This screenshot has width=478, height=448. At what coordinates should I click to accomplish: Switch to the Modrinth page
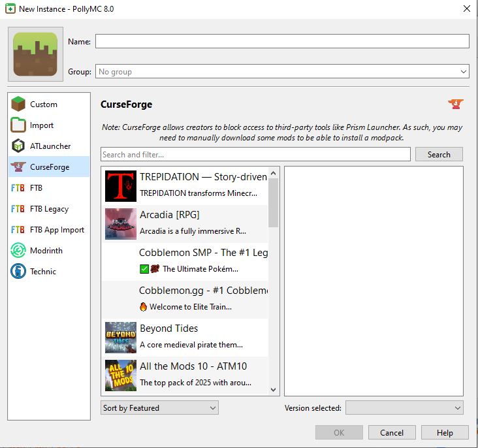(49, 250)
